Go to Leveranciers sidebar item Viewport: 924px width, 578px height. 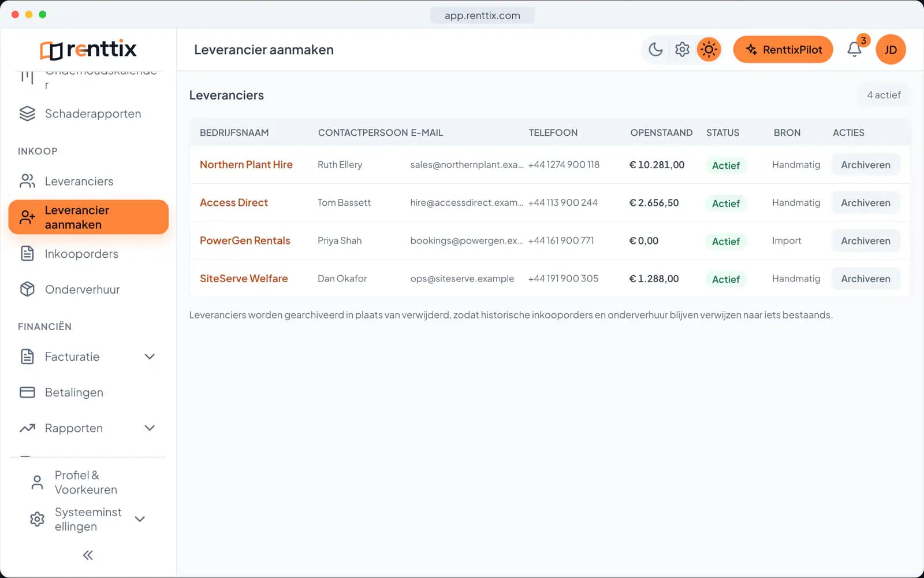88,181
